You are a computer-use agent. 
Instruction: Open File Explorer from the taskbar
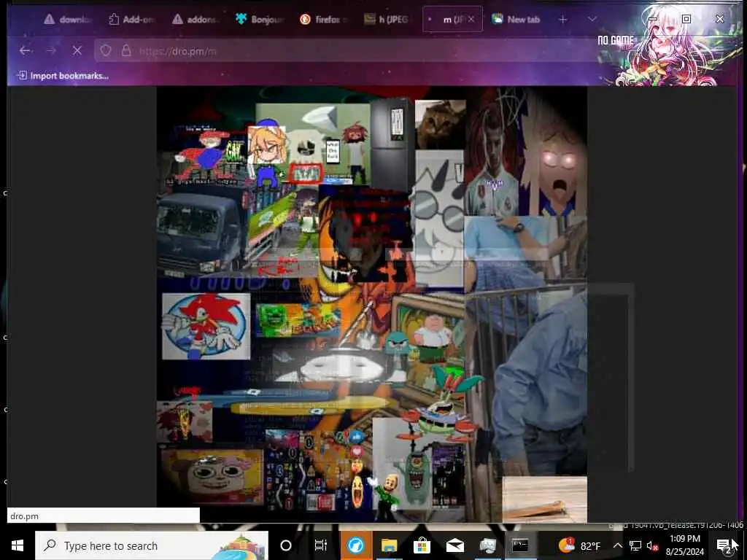point(389,545)
